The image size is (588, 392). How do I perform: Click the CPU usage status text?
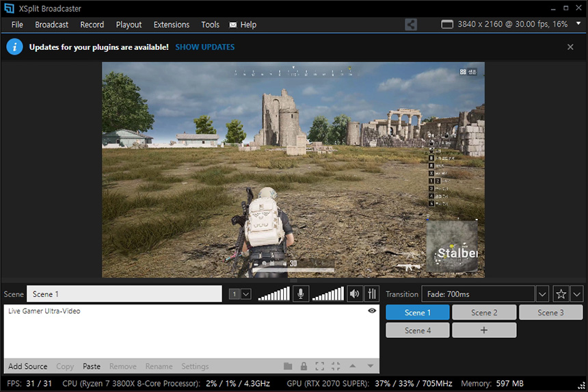coord(166,384)
